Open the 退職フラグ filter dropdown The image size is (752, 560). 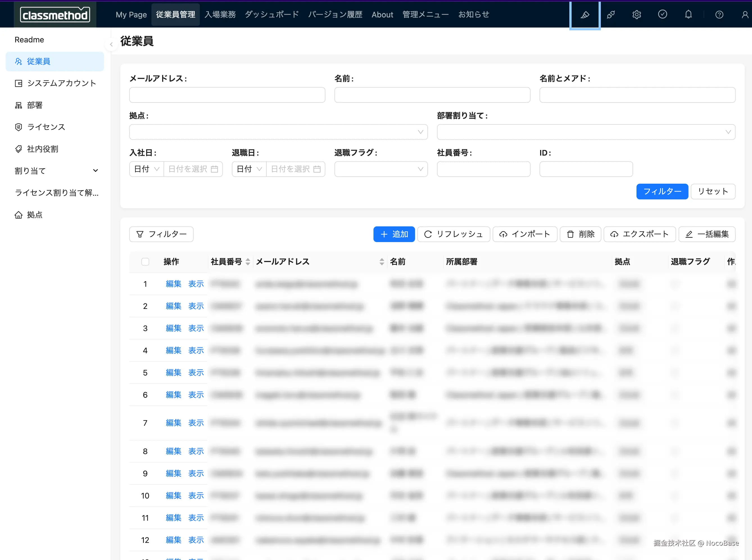click(381, 169)
